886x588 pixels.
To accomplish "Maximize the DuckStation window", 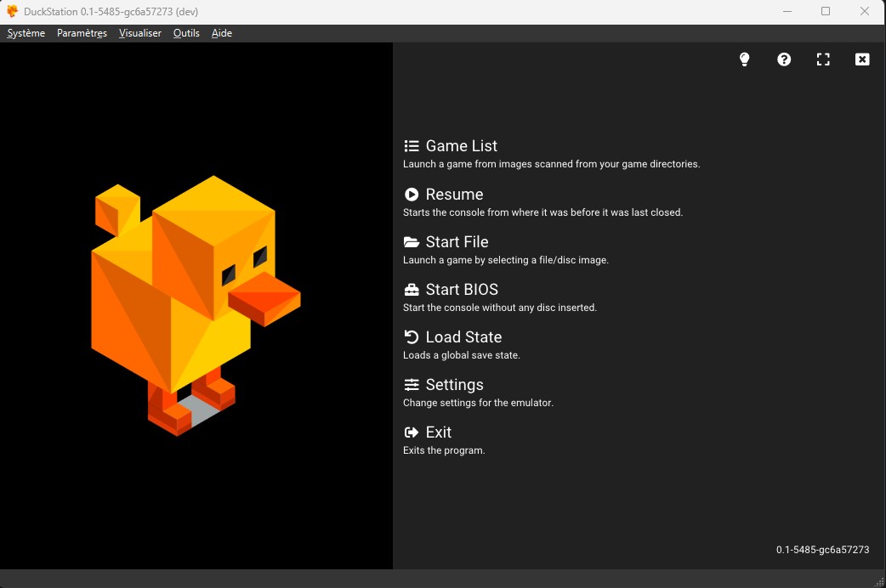I will click(825, 11).
